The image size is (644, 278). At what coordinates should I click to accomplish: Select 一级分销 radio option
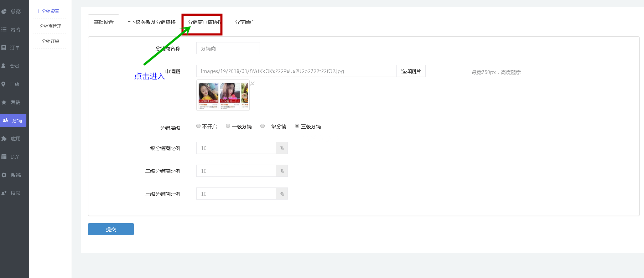point(228,126)
